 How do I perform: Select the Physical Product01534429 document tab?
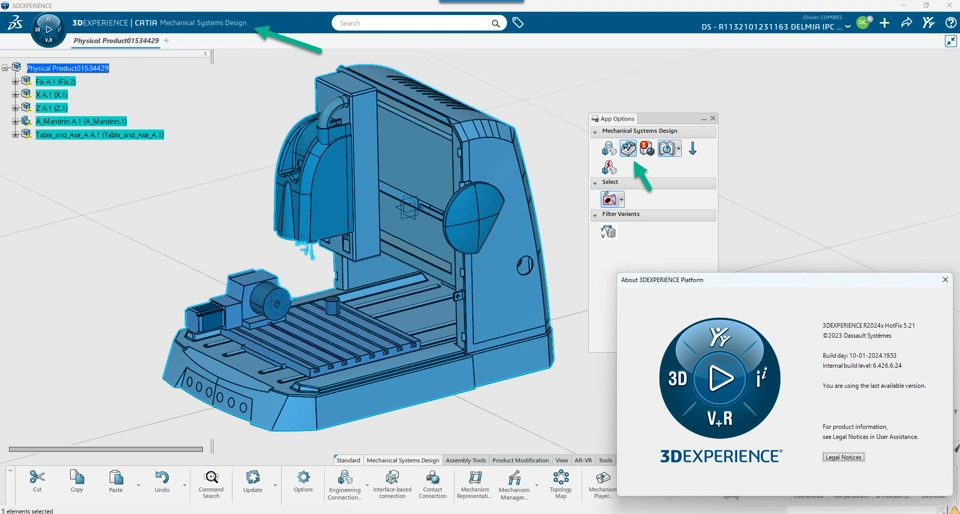116,40
